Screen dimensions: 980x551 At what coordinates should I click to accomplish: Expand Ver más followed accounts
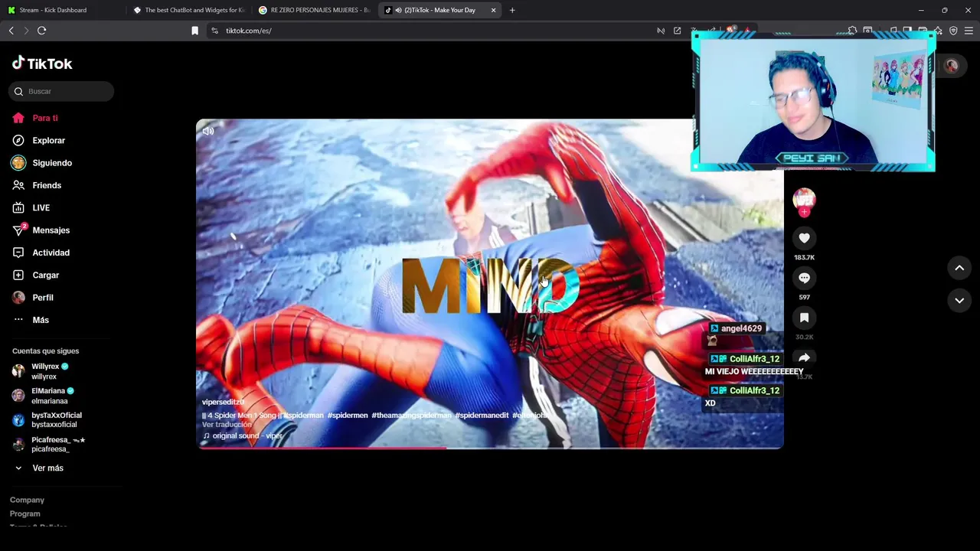(x=38, y=468)
